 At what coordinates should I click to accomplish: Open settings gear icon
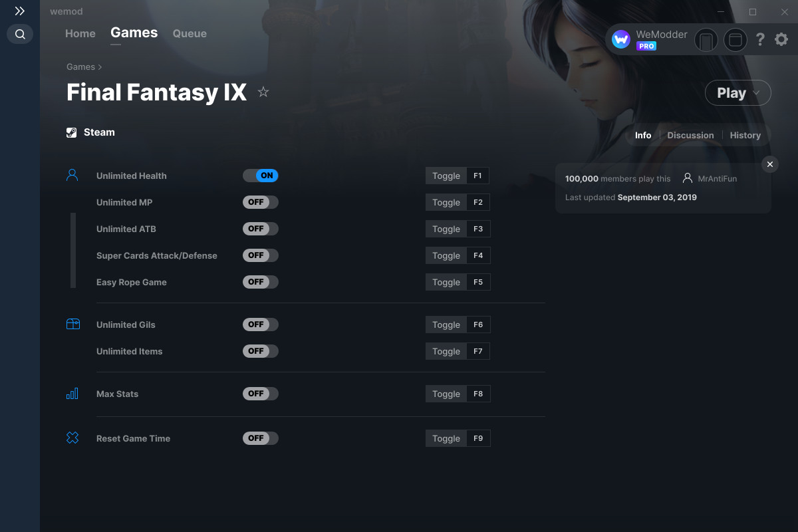(x=781, y=40)
